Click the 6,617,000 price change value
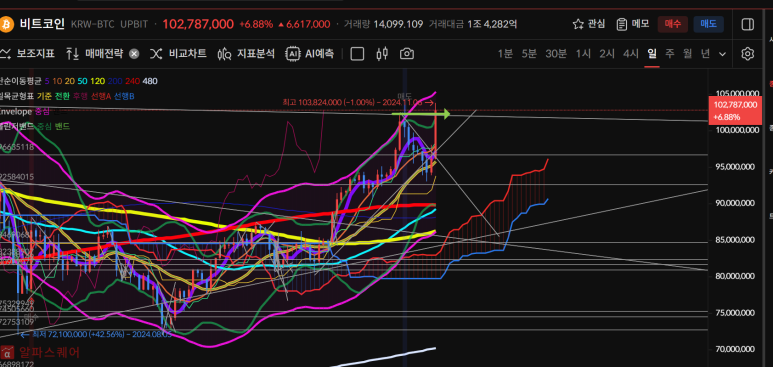773x367 pixels. point(304,24)
